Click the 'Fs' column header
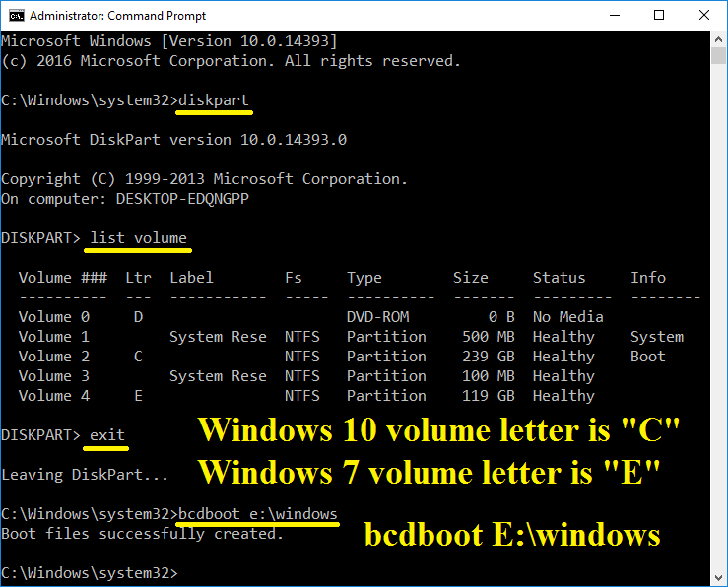The height and width of the screenshot is (587, 728). pyautogui.click(x=294, y=278)
